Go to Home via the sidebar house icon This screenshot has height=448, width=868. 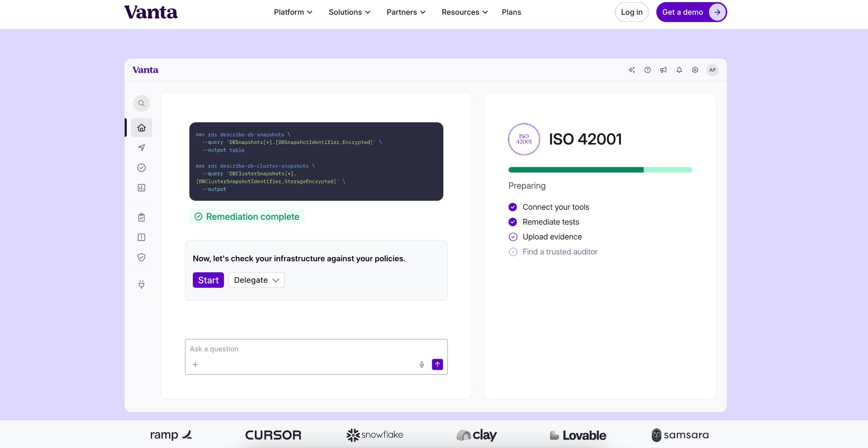click(x=142, y=128)
